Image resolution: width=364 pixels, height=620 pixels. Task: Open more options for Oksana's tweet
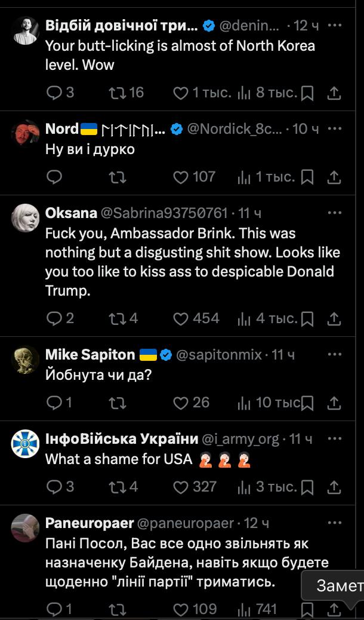tap(335, 212)
